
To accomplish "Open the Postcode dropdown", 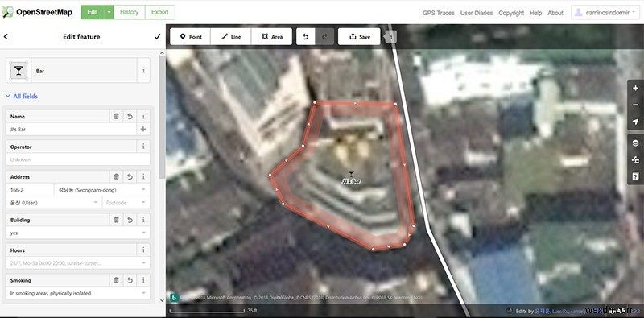I will pyautogui.click(x=126, y=203).
